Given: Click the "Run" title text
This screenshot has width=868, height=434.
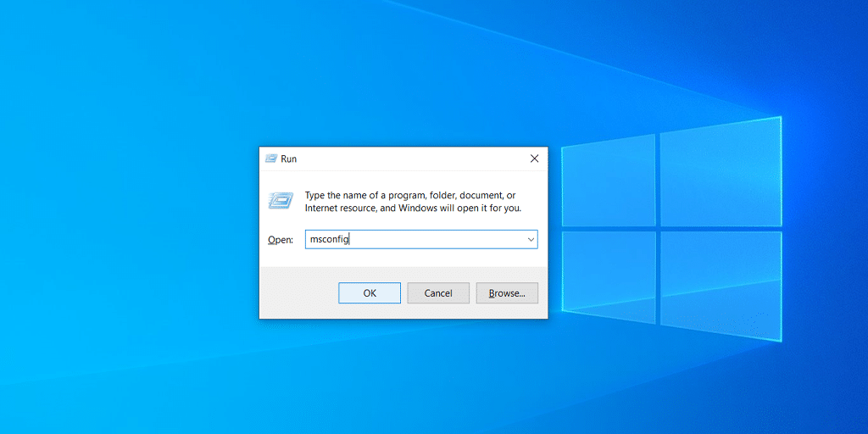Looking at the screenshot, I should pos(289,159).
